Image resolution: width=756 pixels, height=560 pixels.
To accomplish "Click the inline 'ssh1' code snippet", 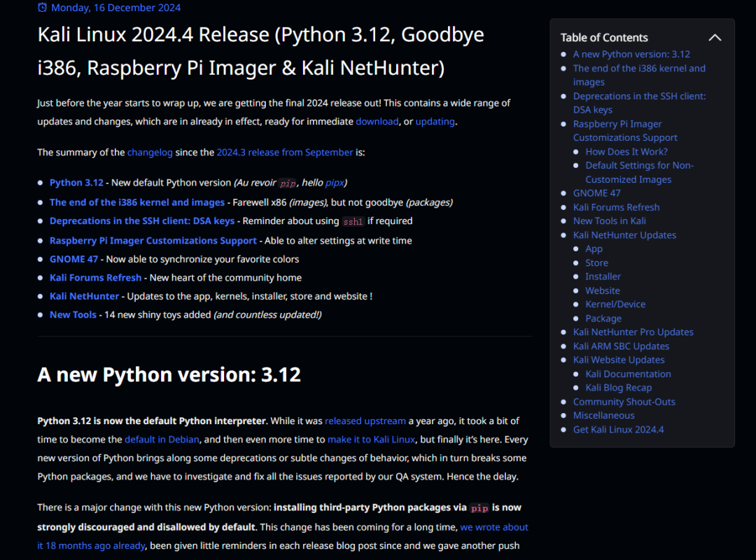I will 352,221.
